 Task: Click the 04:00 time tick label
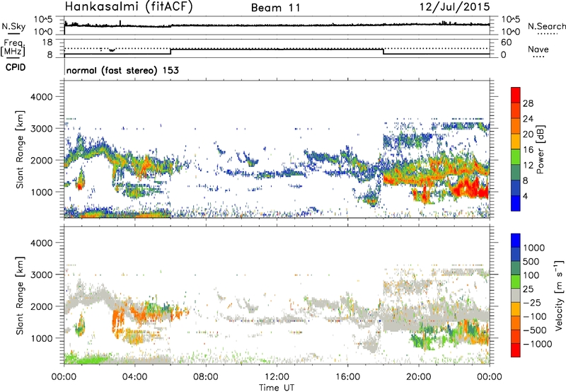tap(135, 376)
